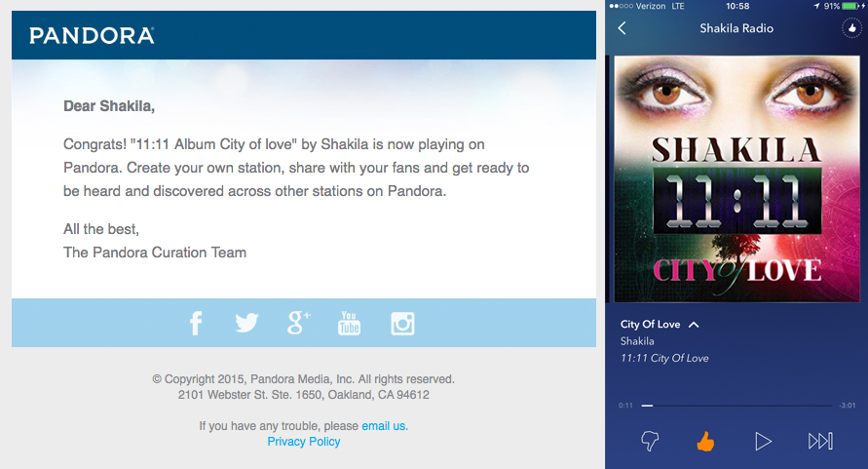Expand track details chevron next to City Of Love
The height and width of the screenshot is (469, 868).
[x=694, y=325]
